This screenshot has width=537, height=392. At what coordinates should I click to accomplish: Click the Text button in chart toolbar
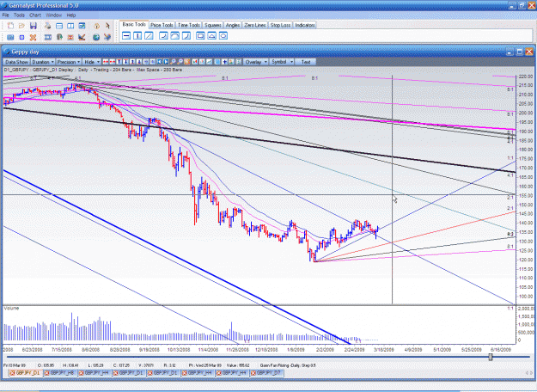[x=306, y=62]
